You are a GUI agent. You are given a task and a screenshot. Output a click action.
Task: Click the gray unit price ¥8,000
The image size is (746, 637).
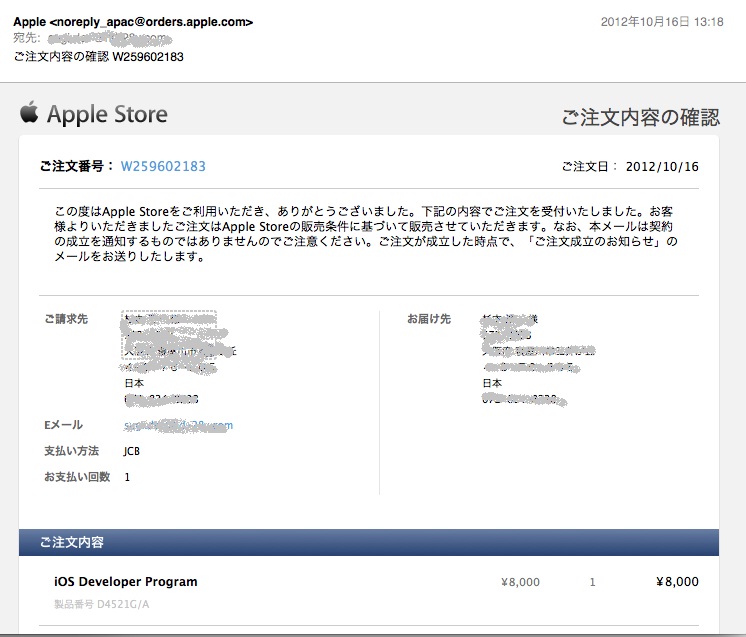tap(520, 582)
